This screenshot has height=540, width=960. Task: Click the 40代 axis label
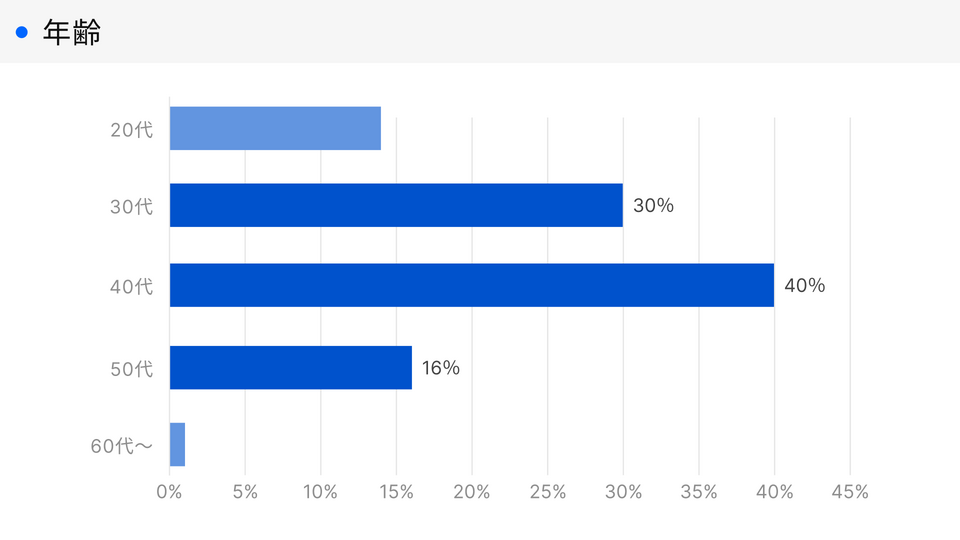pyautogui.click(x=131, y=287)
